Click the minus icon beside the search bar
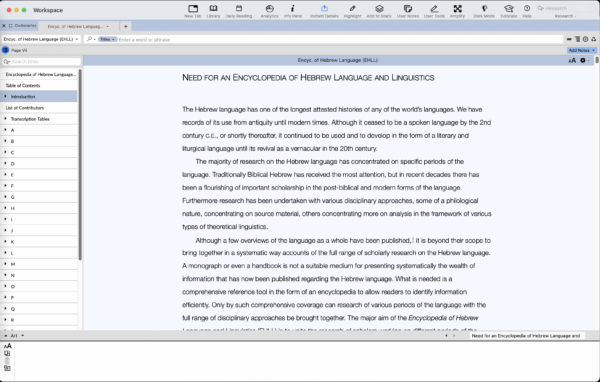 point(569,39)
